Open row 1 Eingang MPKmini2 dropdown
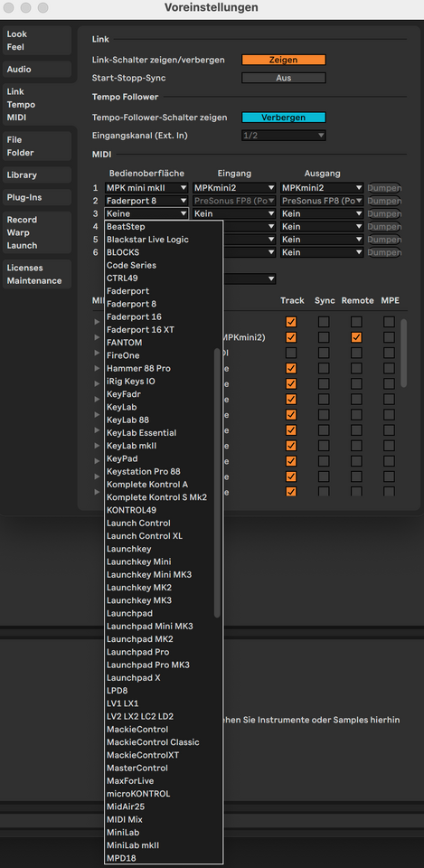424x868 pixels. pyautogui.click(x=234, y=188)
